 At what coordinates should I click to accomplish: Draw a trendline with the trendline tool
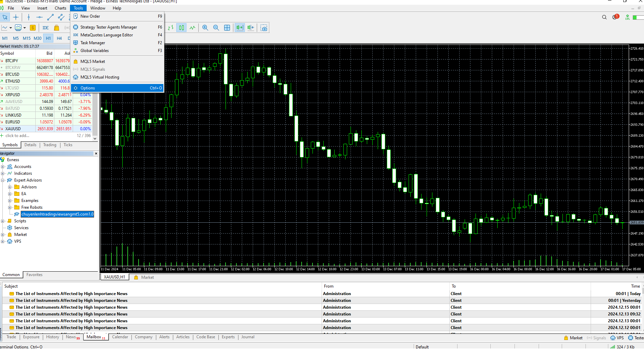(x=51, y=17)
